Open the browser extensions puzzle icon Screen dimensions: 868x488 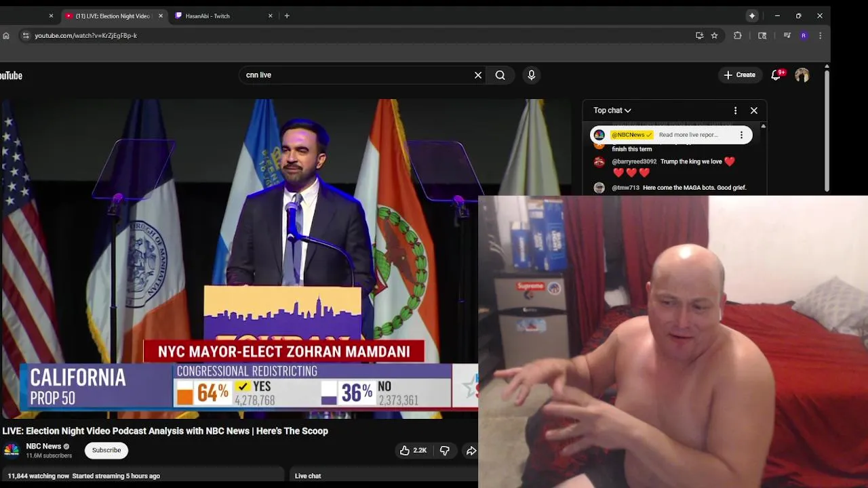tap(738, 35)
